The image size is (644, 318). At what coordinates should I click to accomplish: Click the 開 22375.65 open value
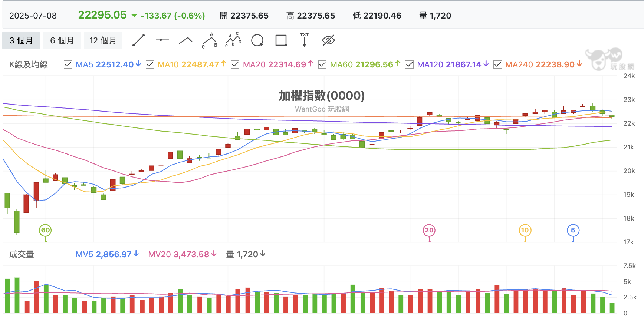[244, 16]
